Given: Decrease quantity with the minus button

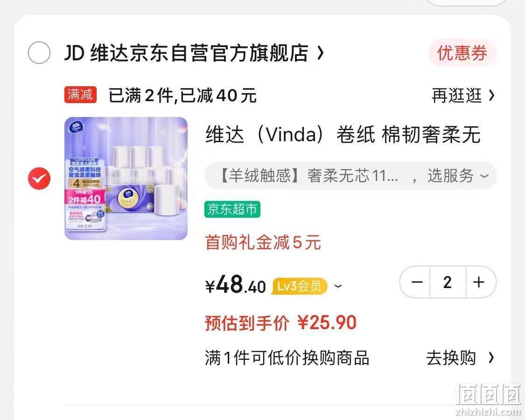Looking at the screenshot, I should tap(417, 282).
